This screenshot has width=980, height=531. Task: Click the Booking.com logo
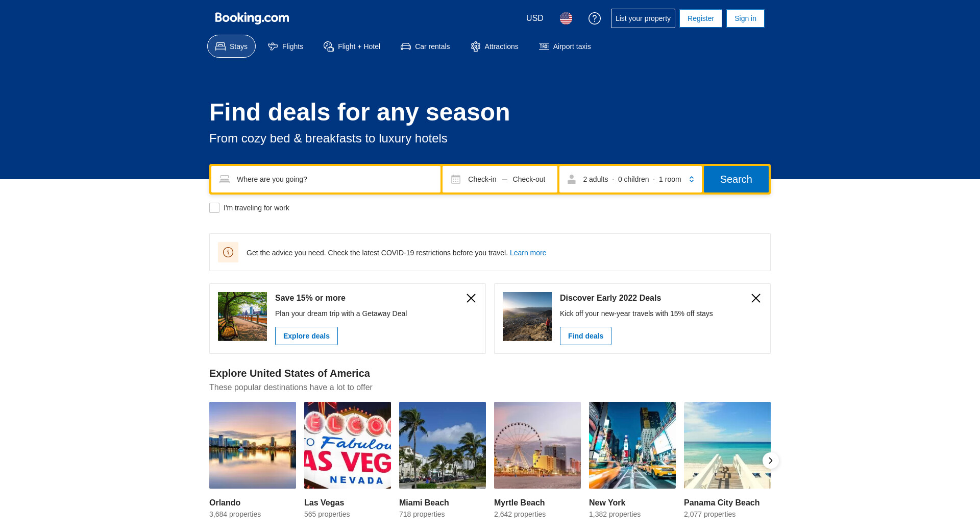(252, 18)
